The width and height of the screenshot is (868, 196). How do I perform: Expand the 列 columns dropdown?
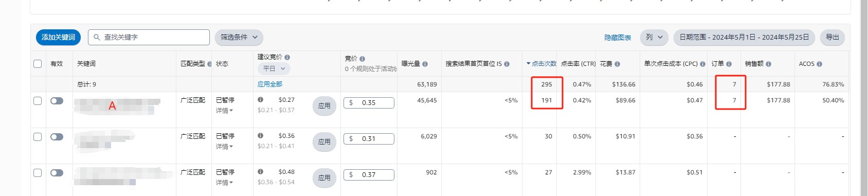click(654, 37)
